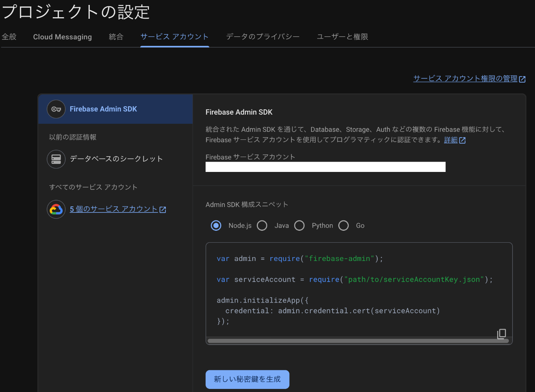Click the 新しい秘密鍵を生成 button
535x392 pixels.
click(247, 379)
